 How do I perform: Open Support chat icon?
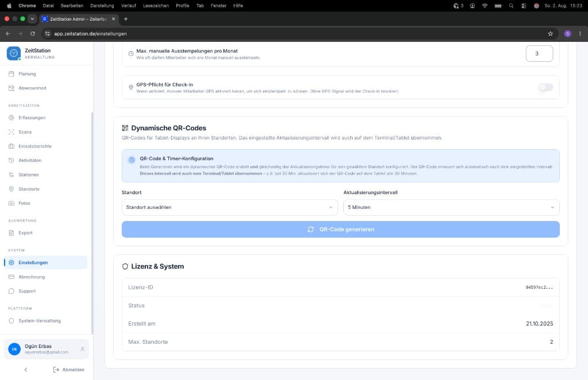(11, 291)
